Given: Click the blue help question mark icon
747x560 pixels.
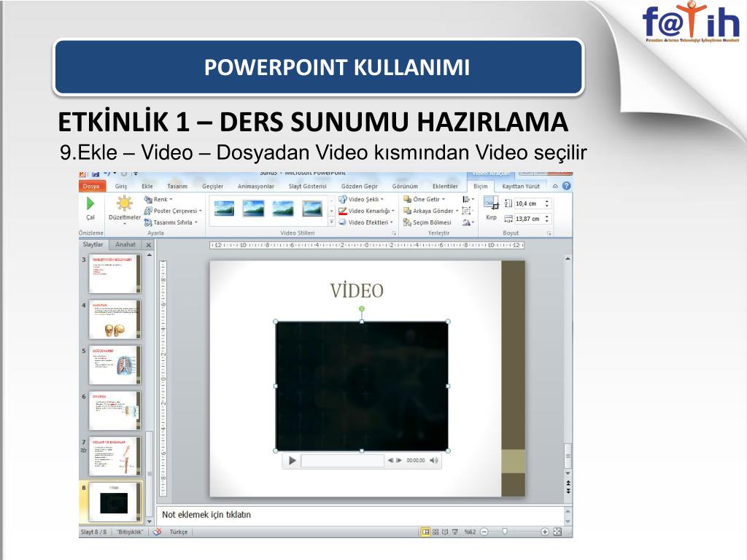Looking at the screenshot, I should tap(566, 186).
